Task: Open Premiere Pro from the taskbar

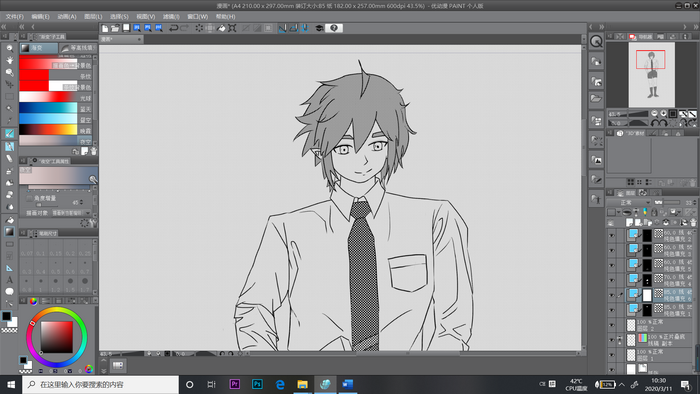Action: click(235, 384)
